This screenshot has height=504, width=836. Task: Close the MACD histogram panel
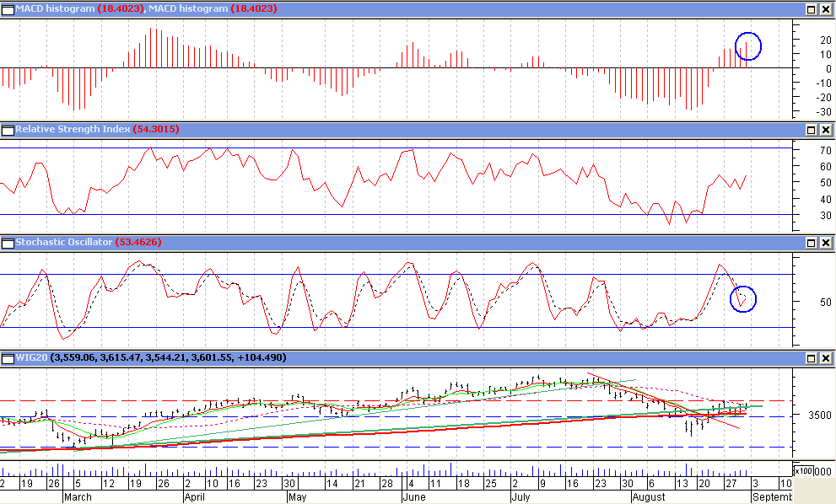tap(825, 8)
